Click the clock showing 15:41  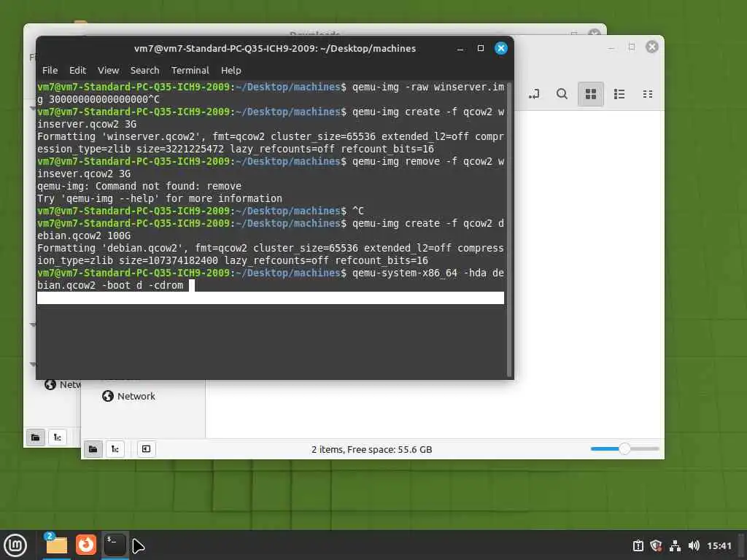pyautogui.click(x=719, y=545)
